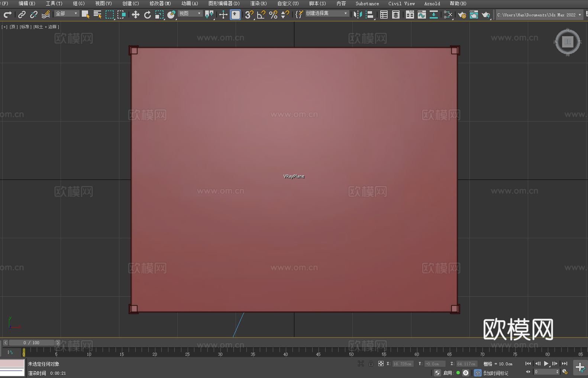Image resolution: width=588 pixels, height=378 pixels.
Task: Click the Z coordinate input field
Action: click(467, 364)
